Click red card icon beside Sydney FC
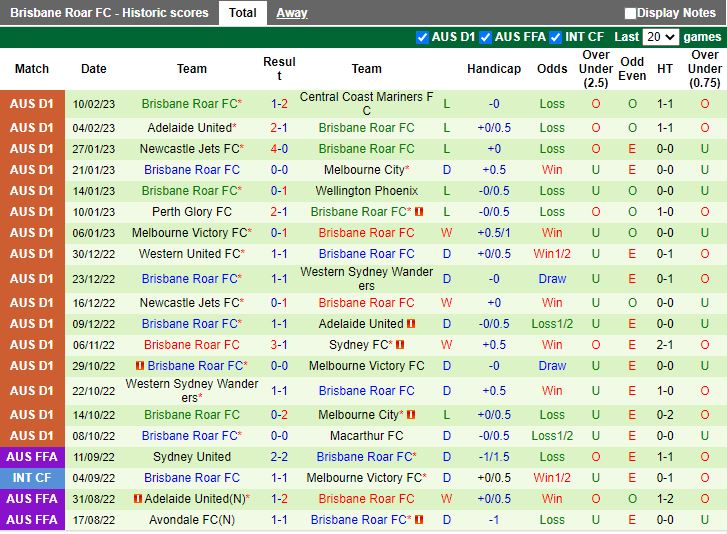This screenshot has width=727, height=534. [400, 345]
